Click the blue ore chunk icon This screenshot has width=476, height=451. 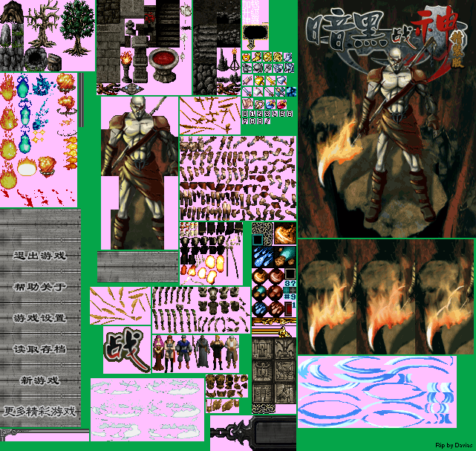(291, 91)
